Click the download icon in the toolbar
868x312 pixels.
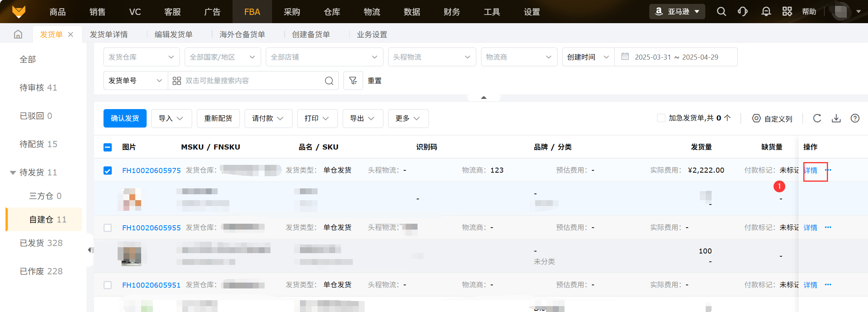(x=836, y=118)
